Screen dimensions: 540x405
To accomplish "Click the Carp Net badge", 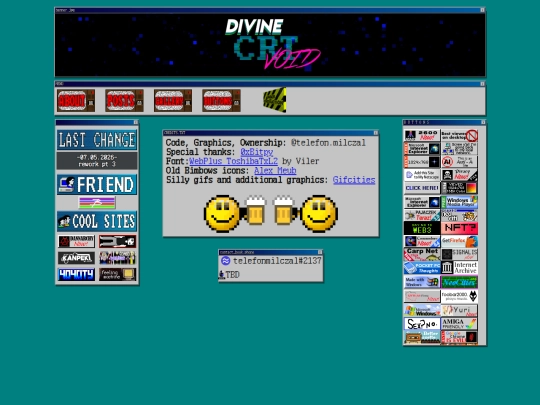I will pyautogui.click(x=422, y=254).
